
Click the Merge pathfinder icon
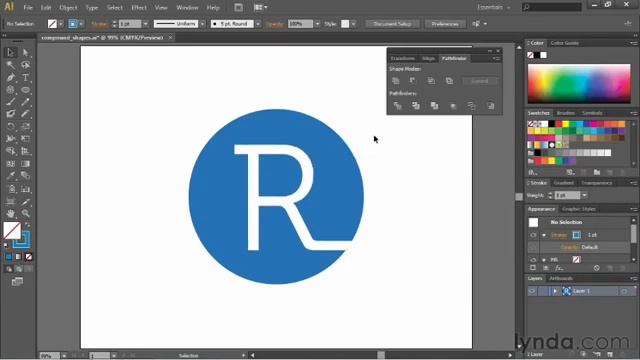click(x=434, y=106)
